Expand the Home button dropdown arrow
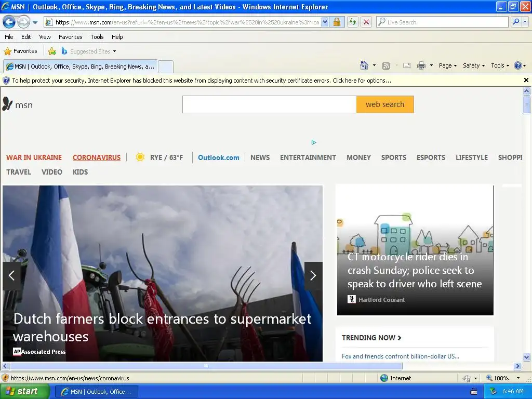 (x=374, y=65)
